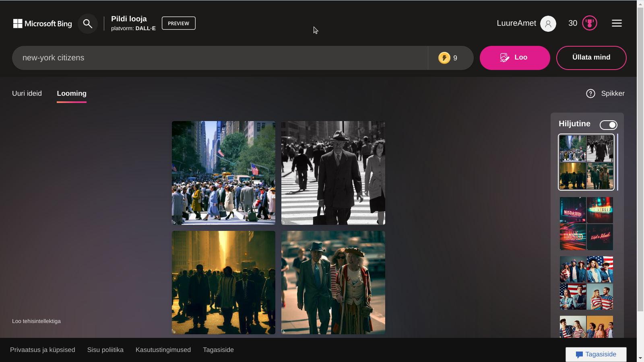Click the Microsoft Bing logo
Screen dimensions: 644x362
point(42,24)
